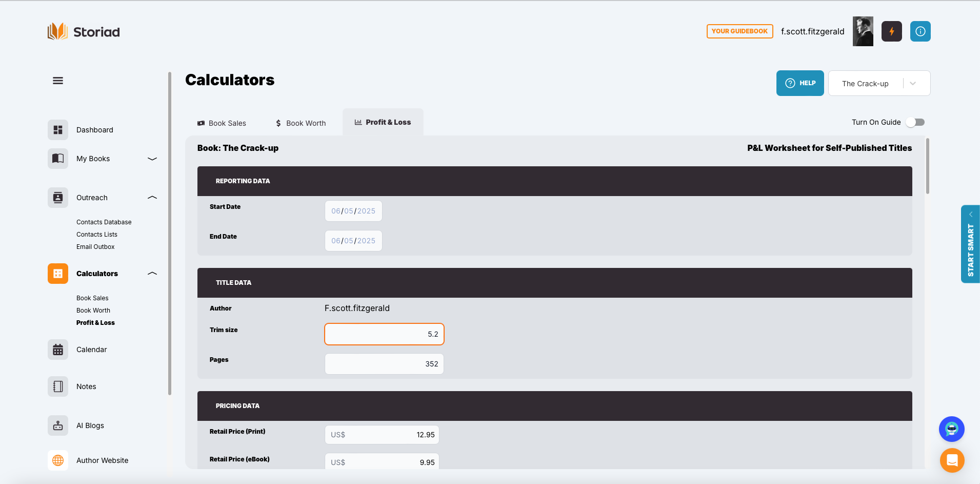
Task: Click the Trim size input field
Action: [x=384, y=334]
